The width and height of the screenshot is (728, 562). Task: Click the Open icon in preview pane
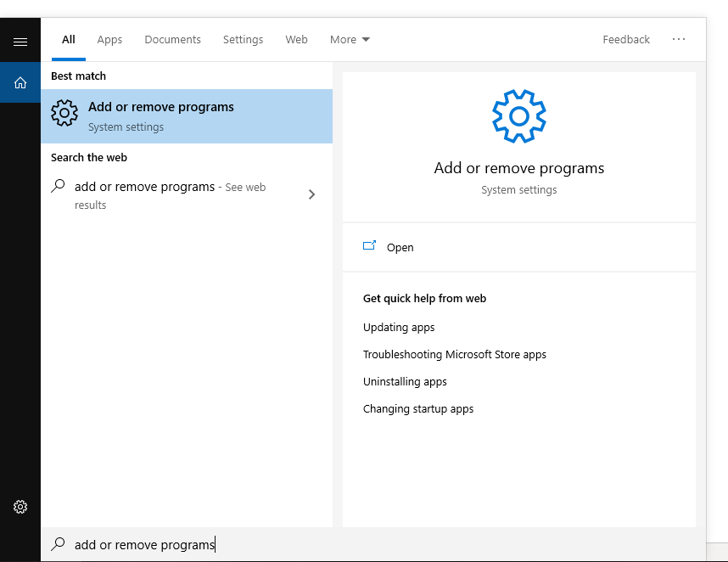pos(369,246)
